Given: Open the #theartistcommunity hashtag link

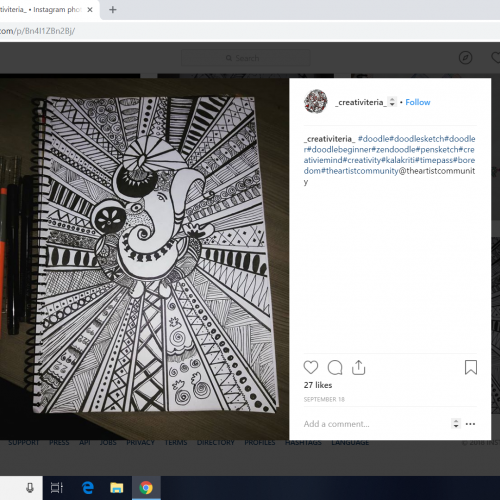Looking at the screenshot, I should click(x=360, y=171).
